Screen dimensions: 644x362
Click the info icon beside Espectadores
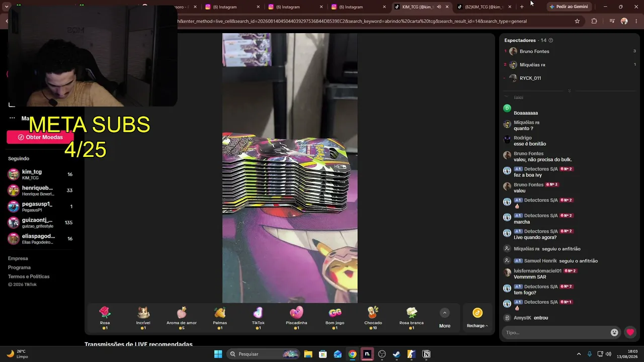tap(550, 40)
